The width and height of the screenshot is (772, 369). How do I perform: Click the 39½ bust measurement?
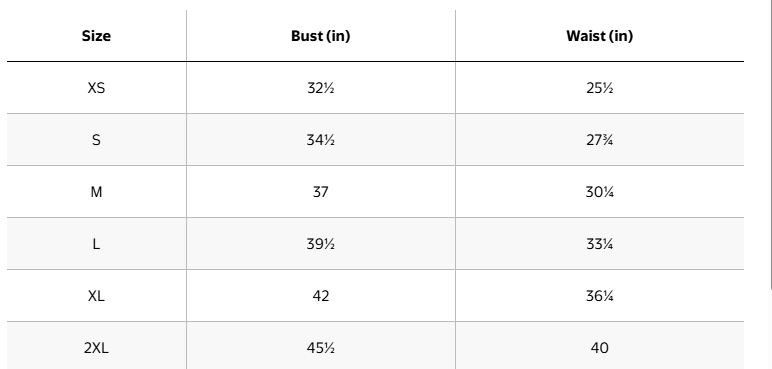(x=321, y=244)
